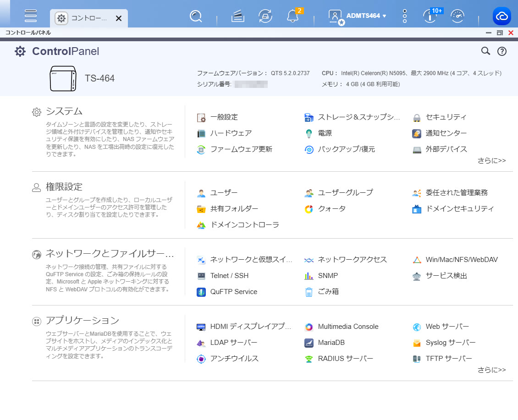This screenshot has width=518, height=420.
Task: Show more アプリケーション items via さらに>>
Action: click(491, 370)
